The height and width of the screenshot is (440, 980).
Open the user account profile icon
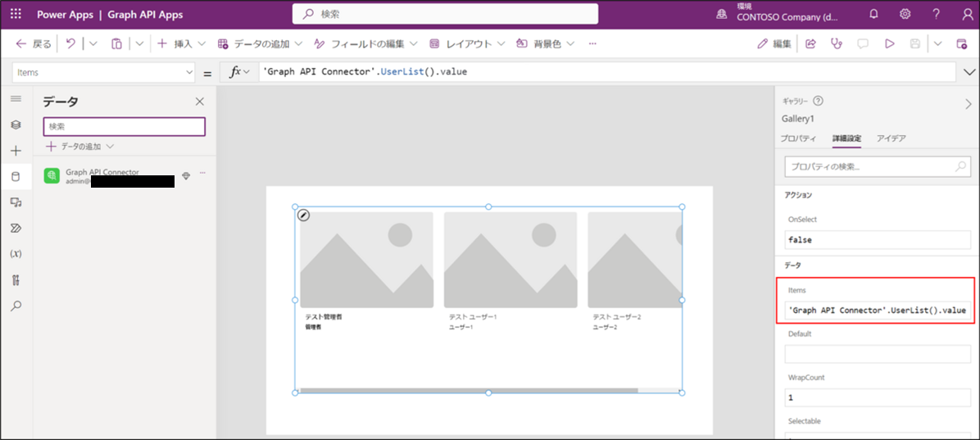point(967,15)
